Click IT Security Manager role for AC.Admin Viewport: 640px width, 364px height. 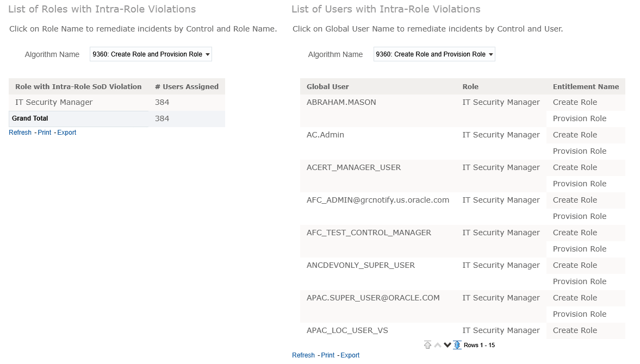point(501,135)
